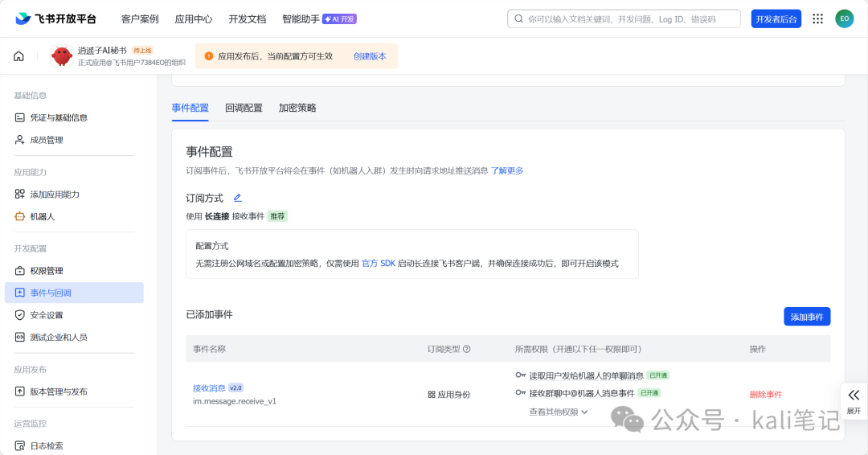
Task: Click the 创建版本 link
Action: click(x=370, y=56)
